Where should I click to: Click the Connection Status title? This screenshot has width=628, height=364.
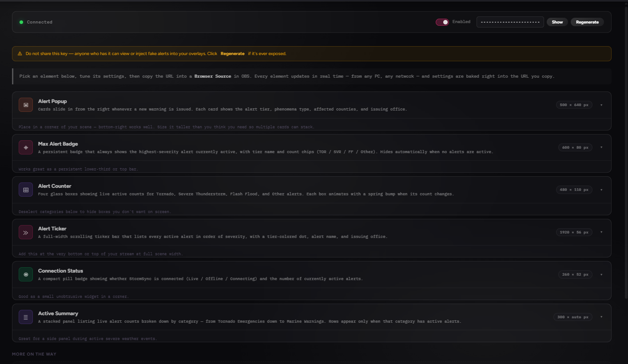click(x=60, y=271)
